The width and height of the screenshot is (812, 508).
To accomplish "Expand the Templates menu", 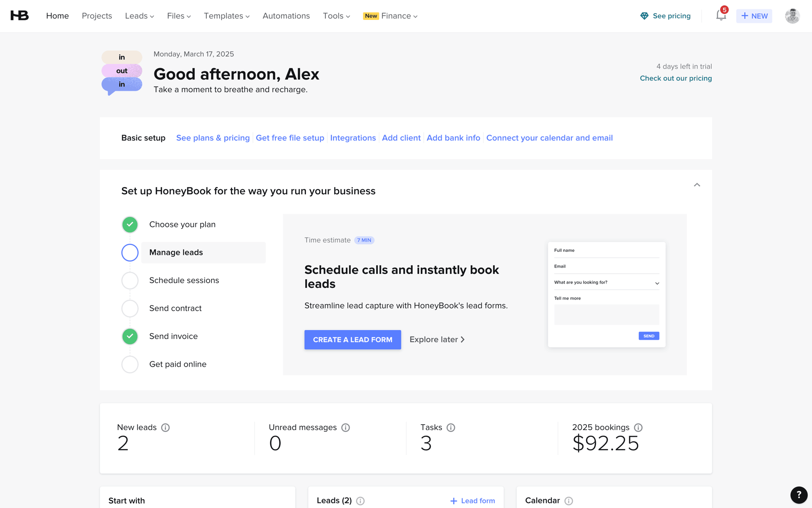I will (227, 16).
